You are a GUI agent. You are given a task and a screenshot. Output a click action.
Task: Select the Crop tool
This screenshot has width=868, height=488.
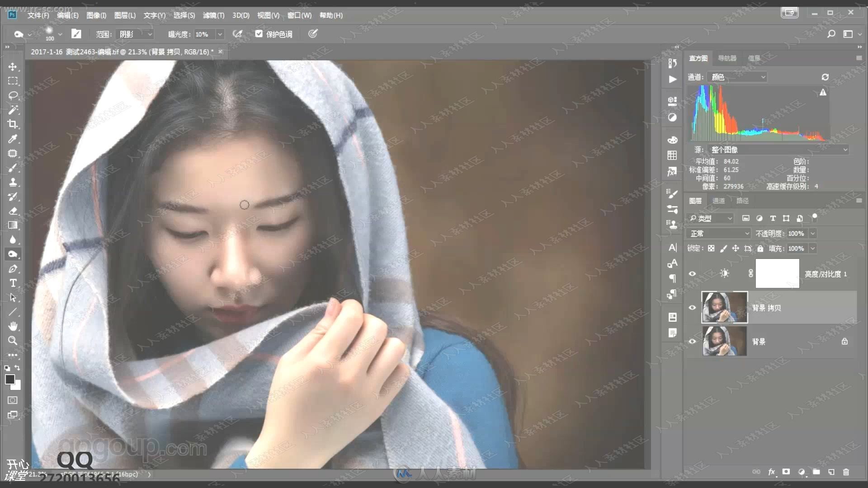click(13, 124)
